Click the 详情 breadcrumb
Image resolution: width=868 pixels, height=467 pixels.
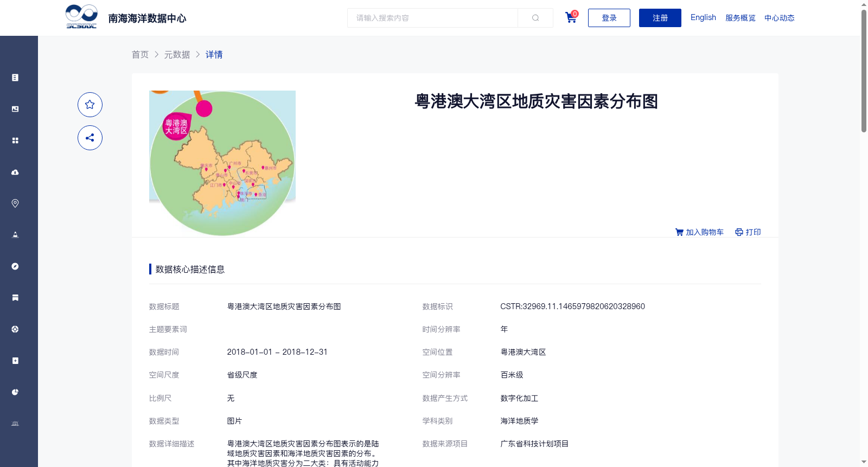(214, 55)
